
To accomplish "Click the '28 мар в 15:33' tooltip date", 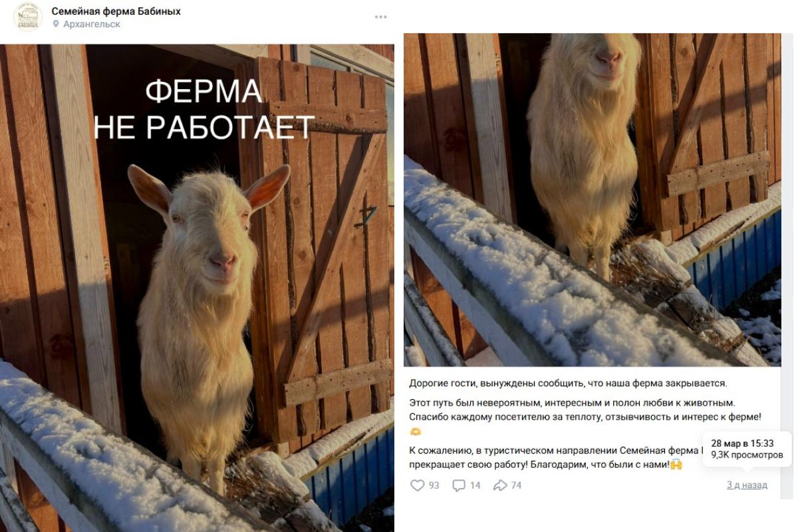I will [x=742, y=443].
